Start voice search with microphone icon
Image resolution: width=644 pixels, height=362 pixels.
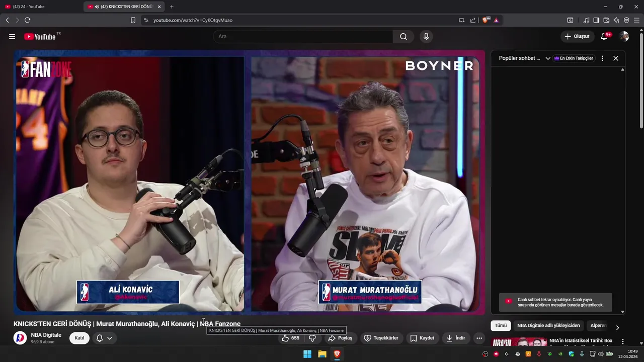(426, 37)
